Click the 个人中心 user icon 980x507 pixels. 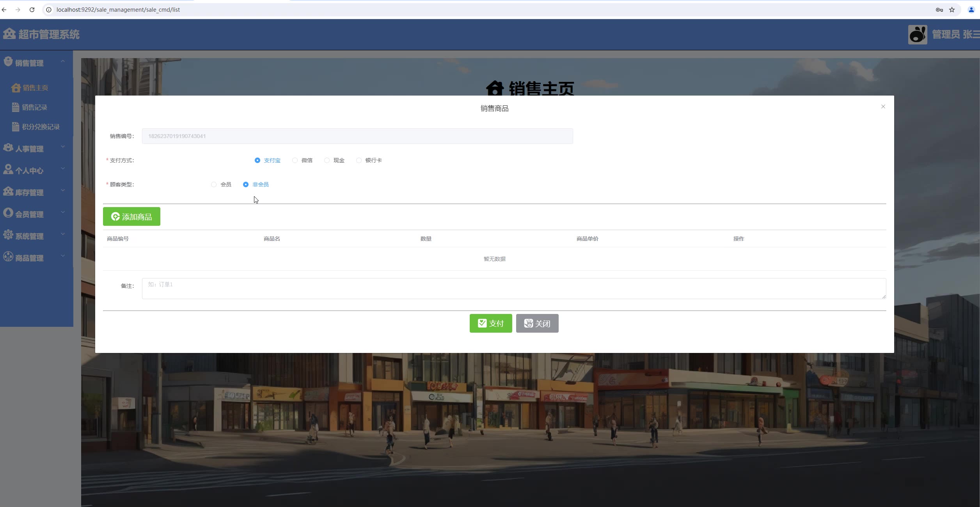[8, 169]
